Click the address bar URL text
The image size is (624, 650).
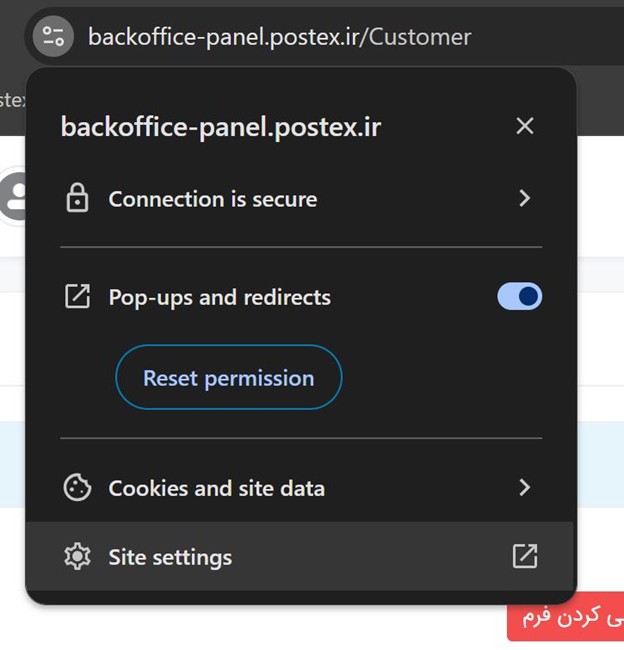click(280, 37)
